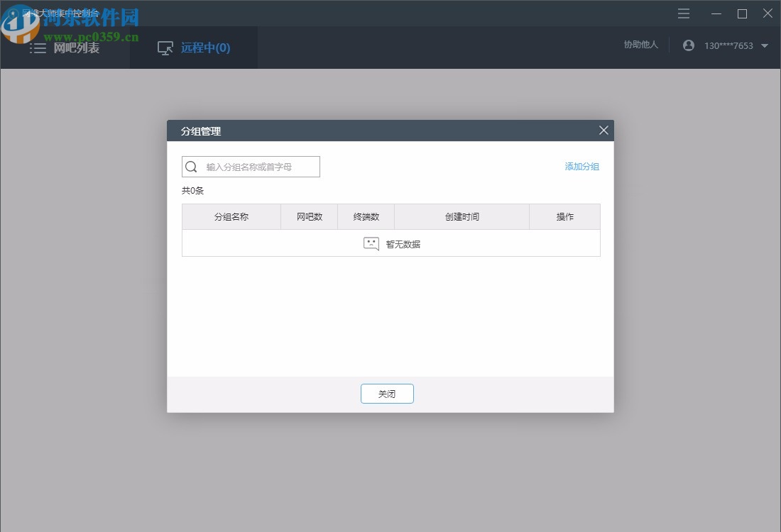Click the 关闭 button at dialog bottom
The image size is (781, 532).
(x=387, y=394)
